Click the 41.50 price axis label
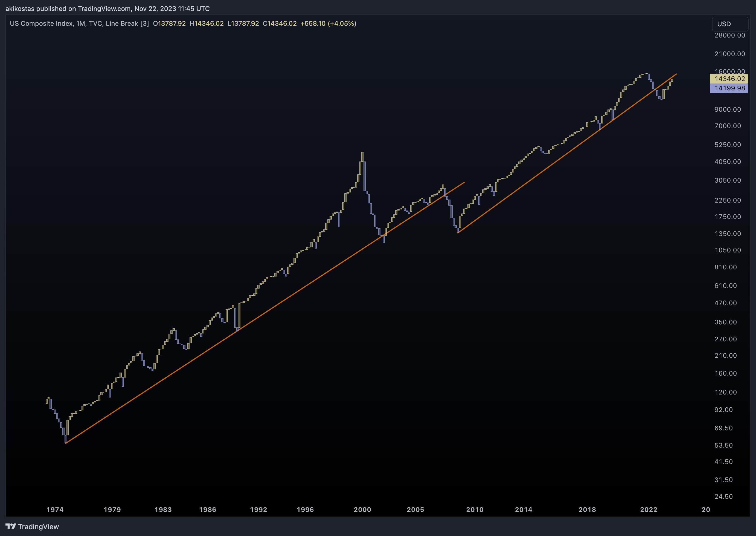The height and width of the screenshot is (536, 756). [x=724, y=462]
